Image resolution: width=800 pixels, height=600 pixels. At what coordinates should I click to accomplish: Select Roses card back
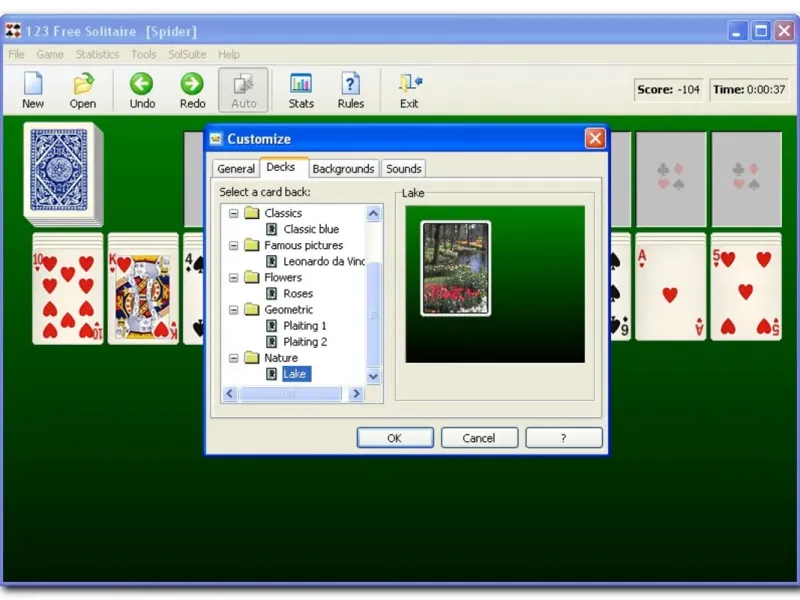[x=298, y=293]
